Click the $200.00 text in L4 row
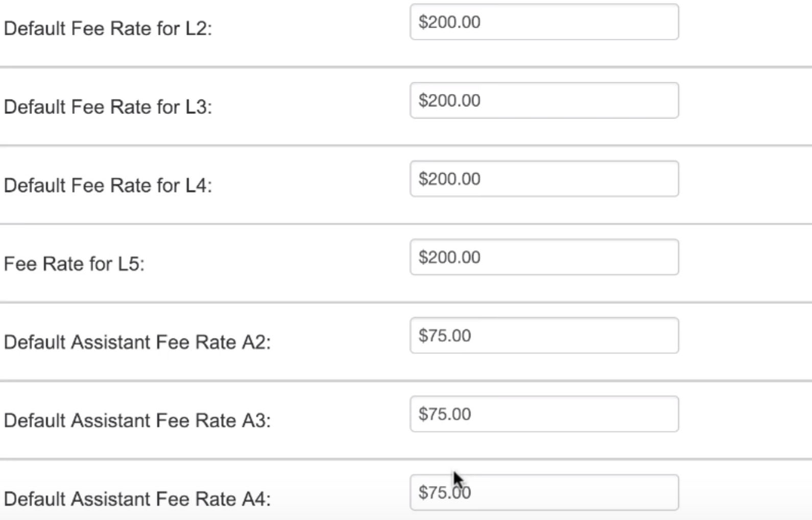This screenshot has height=520, width=812. (x=449, y=179)
